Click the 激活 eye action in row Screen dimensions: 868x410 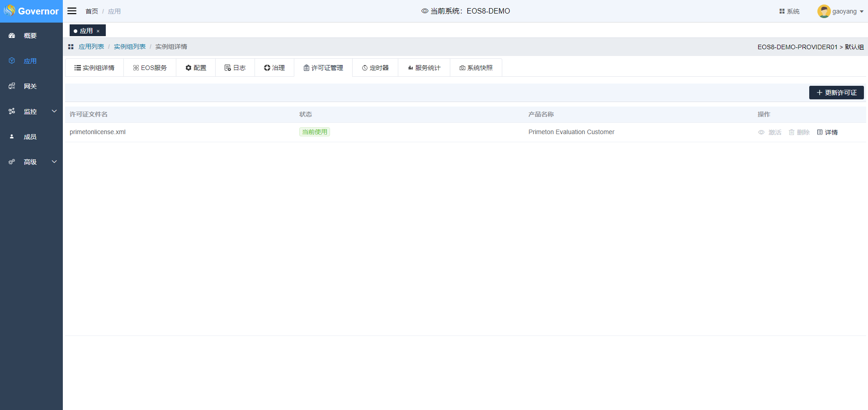769,132
